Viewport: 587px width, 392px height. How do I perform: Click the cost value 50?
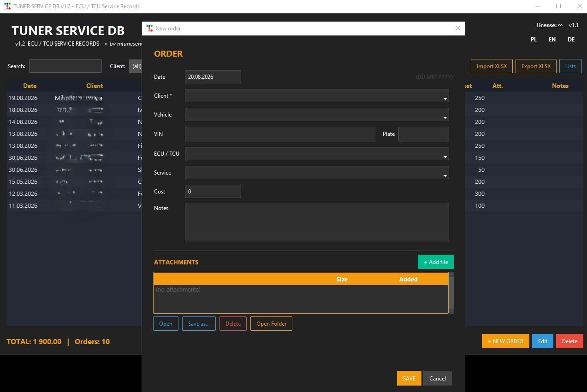point(481,170)
